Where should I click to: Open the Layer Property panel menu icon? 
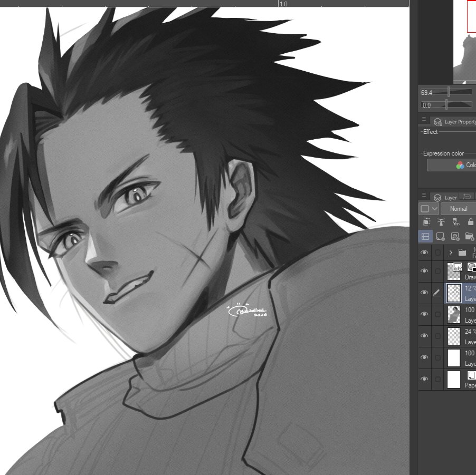click(x=424, y=119)
